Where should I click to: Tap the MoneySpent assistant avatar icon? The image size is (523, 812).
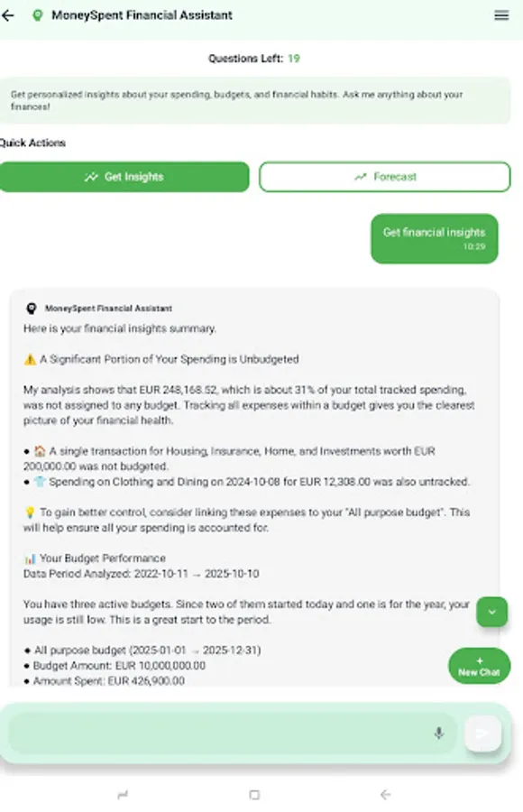tap(32, 308)
